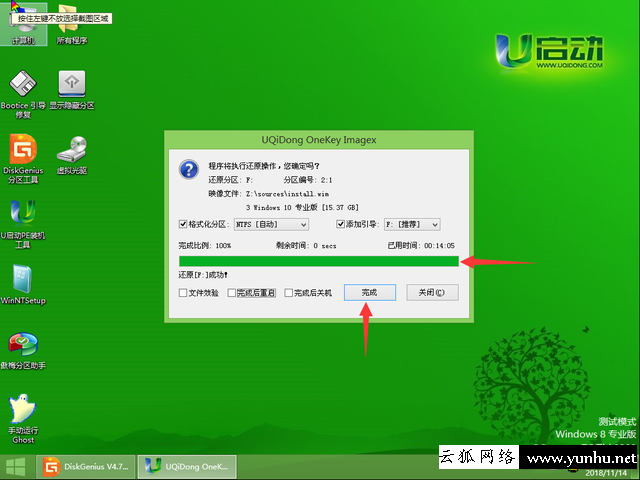Click the Z:\sources\install.wim image path text

(287, 194)
